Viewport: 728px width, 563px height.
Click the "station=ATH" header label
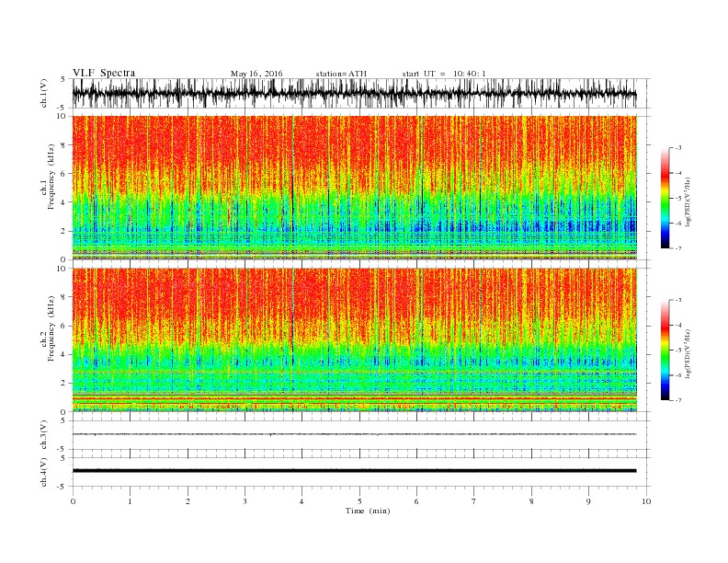click(341, 74)
